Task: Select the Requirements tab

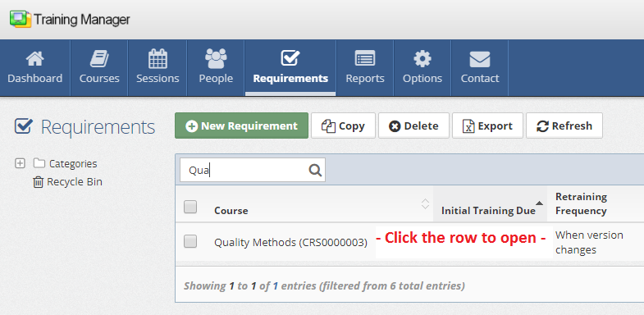Action: click(x=290, y=68)
